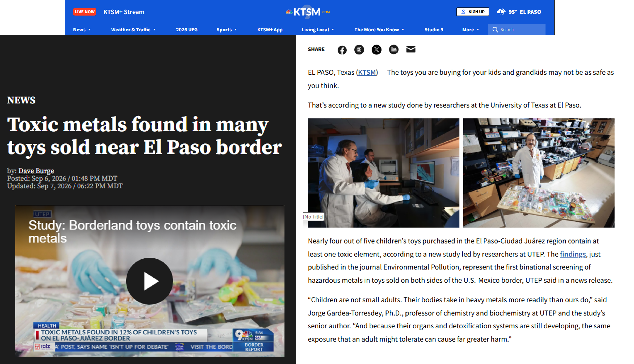Share the article on Facebook
Viewport: 634px width, 364px height.
342,50
